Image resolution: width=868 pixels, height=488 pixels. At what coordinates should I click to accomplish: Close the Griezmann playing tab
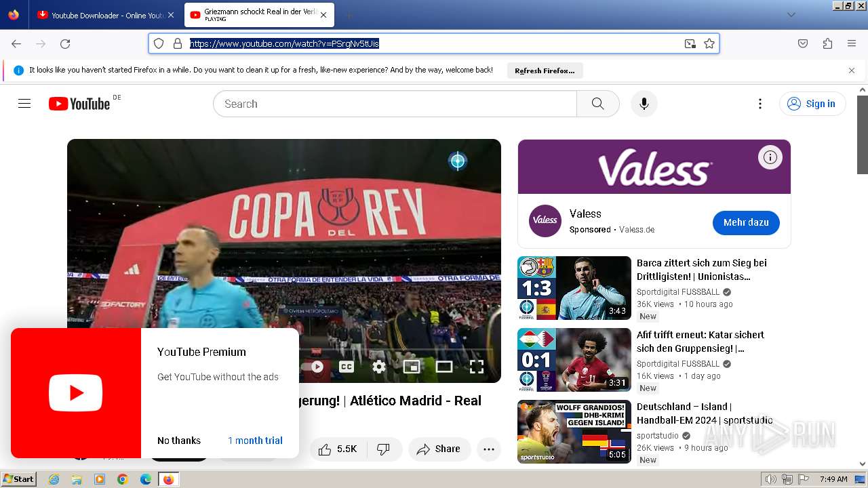(323, 15)
